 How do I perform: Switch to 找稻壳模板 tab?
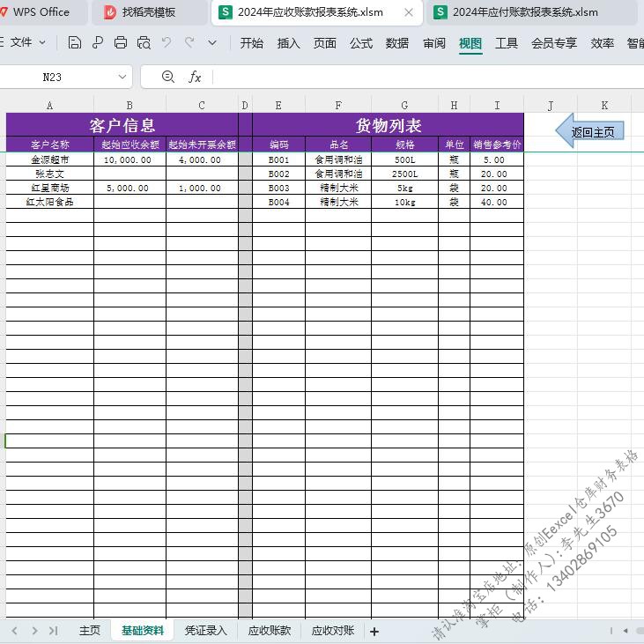149,12
